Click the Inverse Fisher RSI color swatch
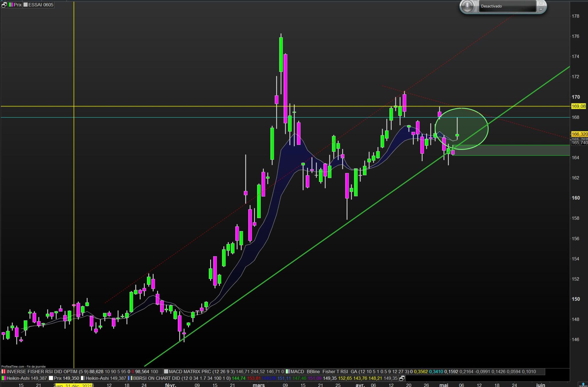Image resolution: width=588 pixels, height=387 pixels. pyautogui.click(x=4, y=371)
